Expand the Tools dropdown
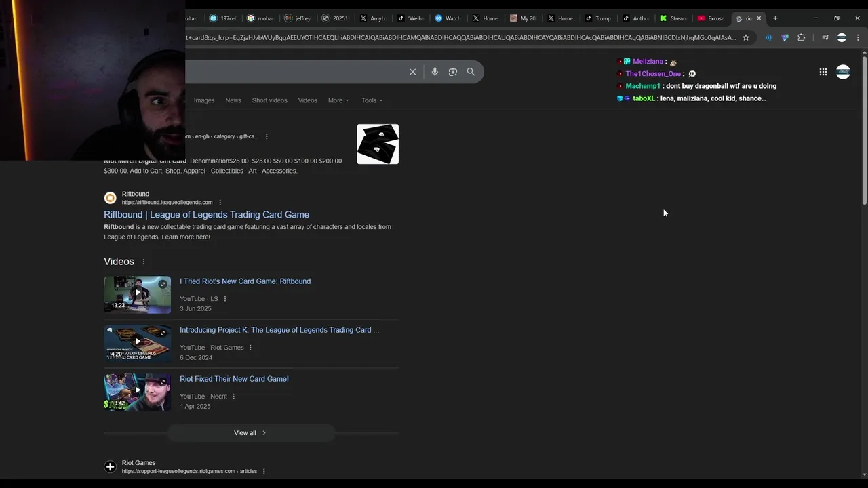This screenshot has width=868, height=488. [x=372, y=100]
